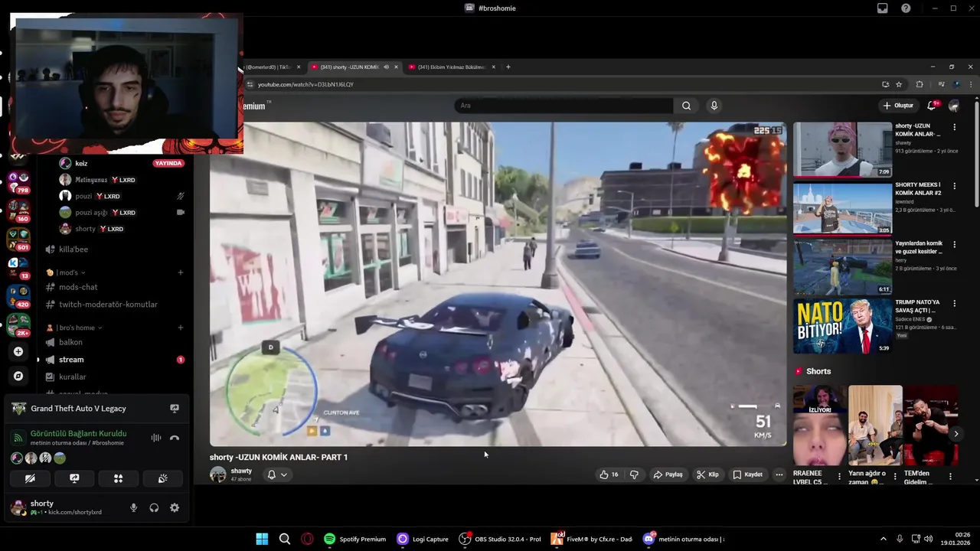The height and width of the screenshot is (551, 980).
Task: Click the Paylaş share button
Action: click(668, 474)
